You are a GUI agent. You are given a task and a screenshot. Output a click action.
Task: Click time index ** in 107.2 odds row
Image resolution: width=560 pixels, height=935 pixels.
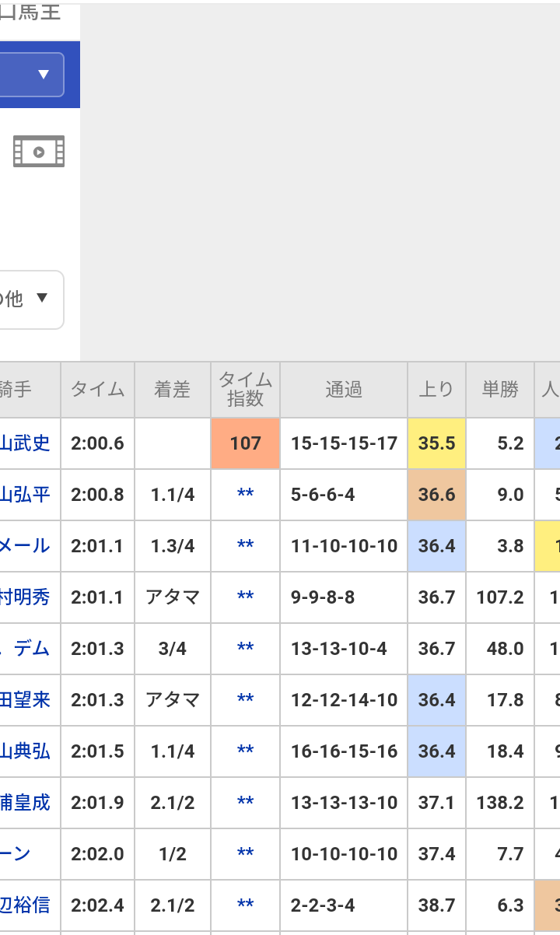[x=245, y=597]
